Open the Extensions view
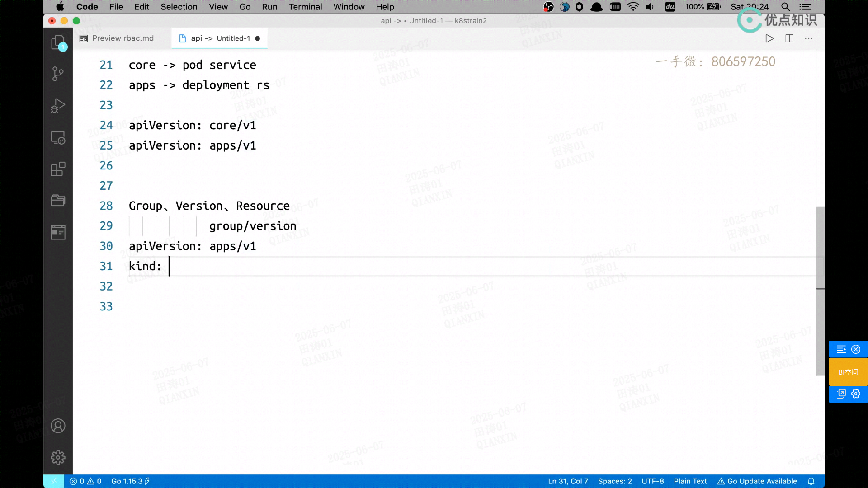The height and width of the screenshot is (488, 868). tap(58, 169)
